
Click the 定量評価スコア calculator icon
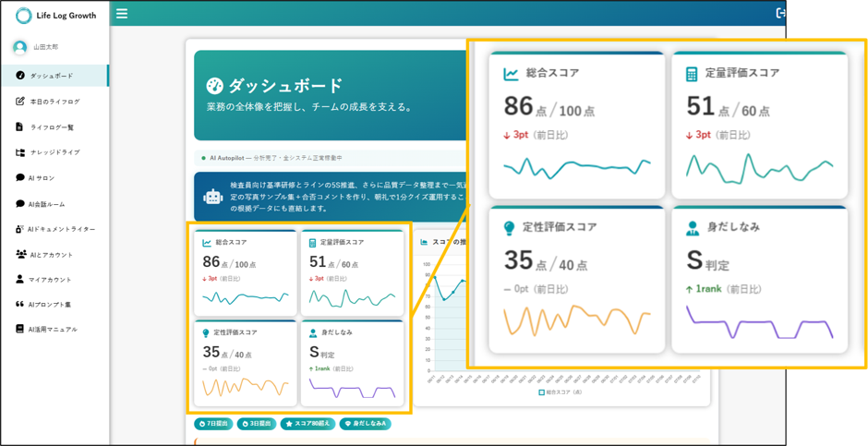312,242
